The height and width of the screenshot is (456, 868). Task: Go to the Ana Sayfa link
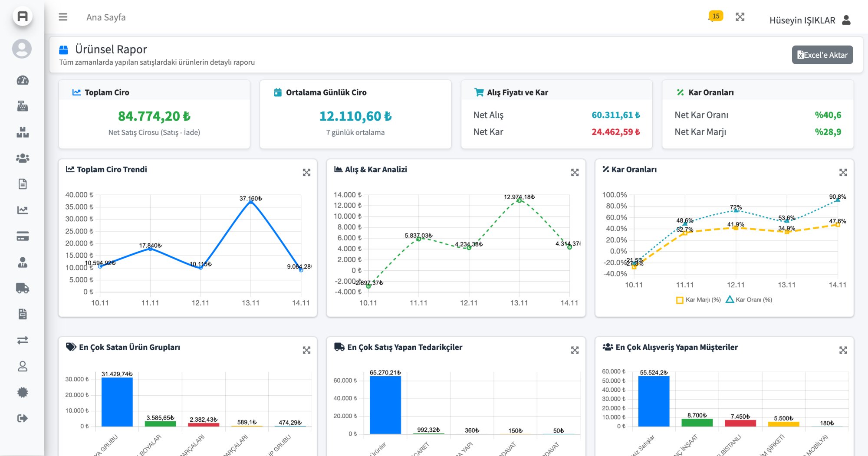click(x=106, y=17)
